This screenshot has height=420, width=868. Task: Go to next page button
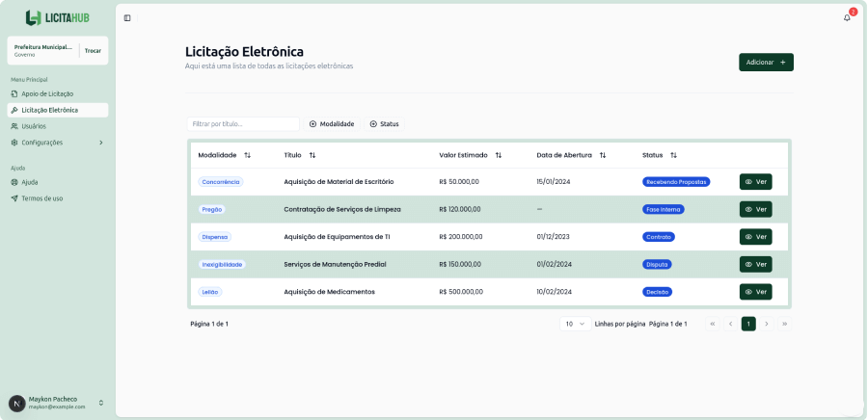[x=766, y=324]
